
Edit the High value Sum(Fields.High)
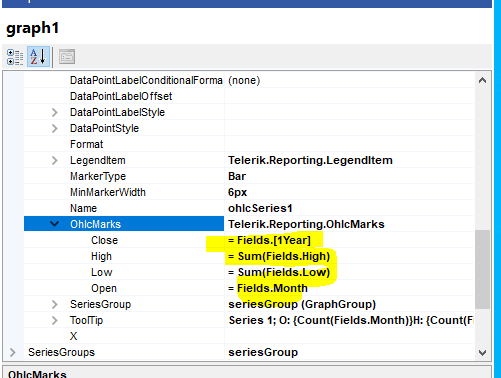click(x=349, y=256)
